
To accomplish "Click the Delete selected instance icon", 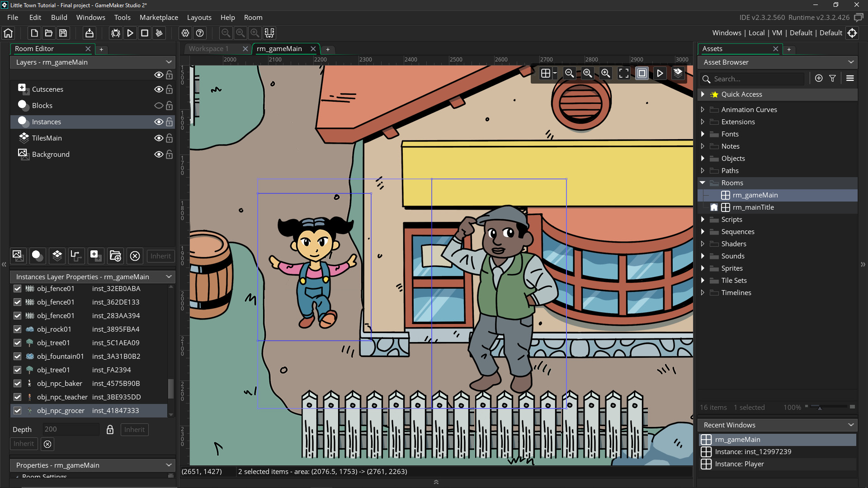I will pyautogui.click(x=135, y=256).
